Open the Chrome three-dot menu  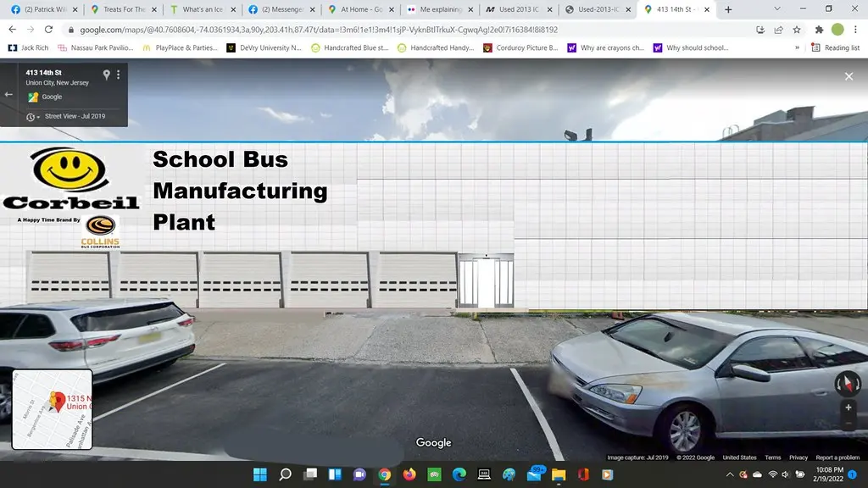point(856,30)
